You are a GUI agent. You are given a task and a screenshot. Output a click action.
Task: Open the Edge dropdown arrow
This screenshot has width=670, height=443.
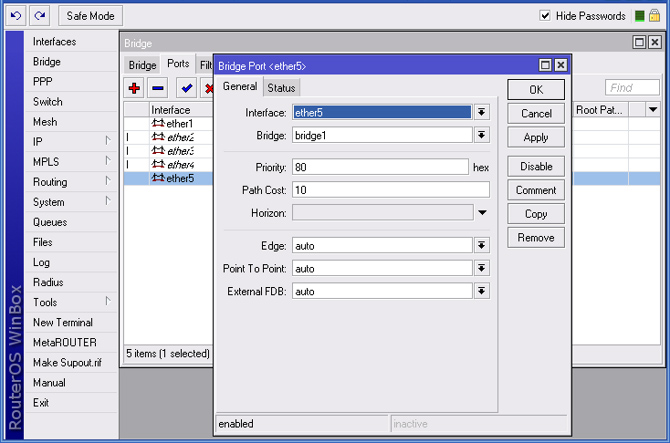click(481, 246)
